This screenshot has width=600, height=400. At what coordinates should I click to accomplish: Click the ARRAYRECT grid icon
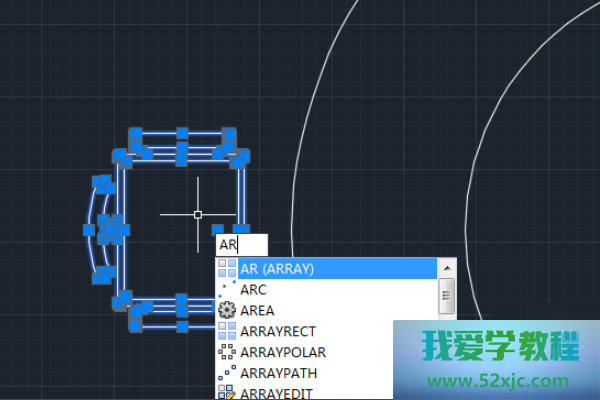click(227, 331)
